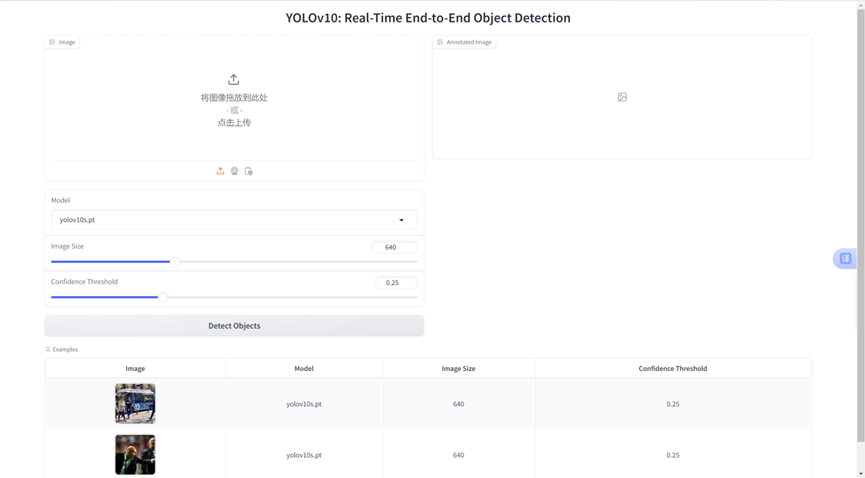Click yolov10s.pt in first example row
Image resolution: width=865 pixels, height=478 pixels.
pyautogui.click(x=304, y=404)
